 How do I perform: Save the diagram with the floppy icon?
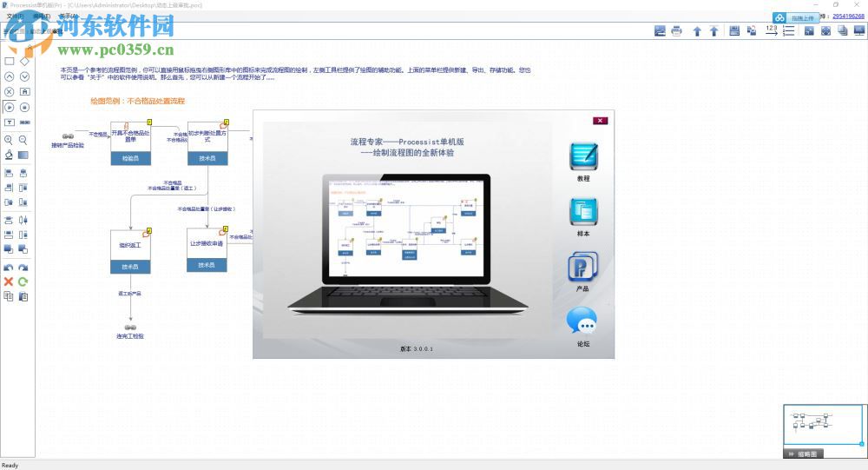pyautogui.click(x=734, y=31)
